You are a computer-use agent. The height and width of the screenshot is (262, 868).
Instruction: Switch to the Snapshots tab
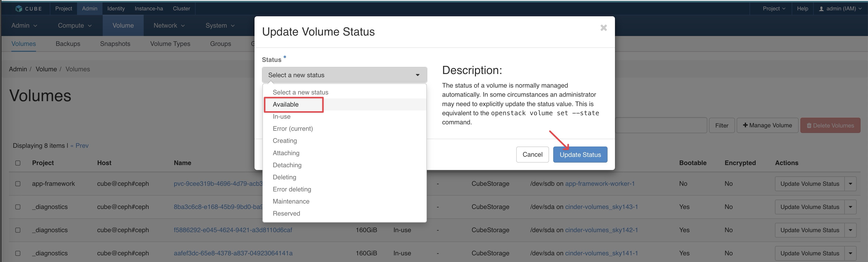tap(115, 44)
